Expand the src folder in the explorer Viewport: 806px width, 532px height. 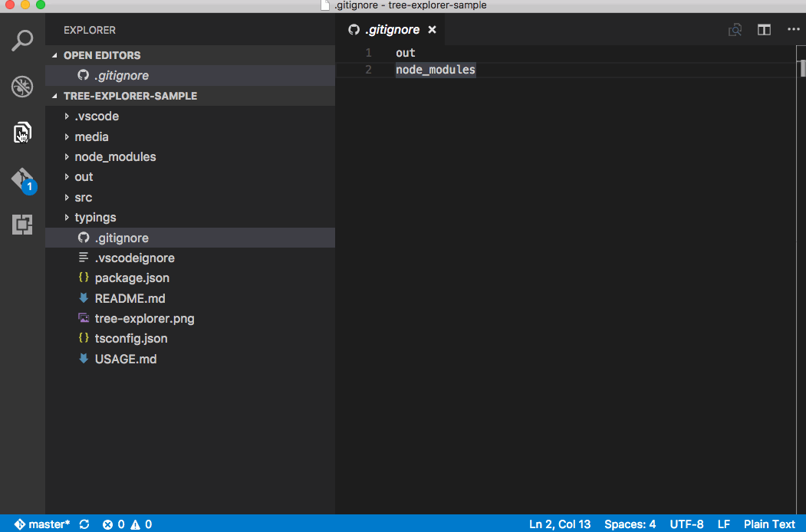tap(82, 197)
